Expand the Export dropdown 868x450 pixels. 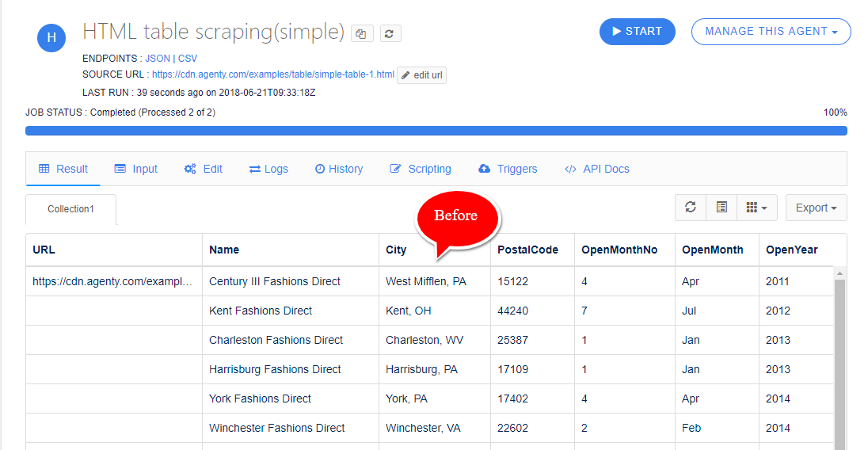point(816,208)
